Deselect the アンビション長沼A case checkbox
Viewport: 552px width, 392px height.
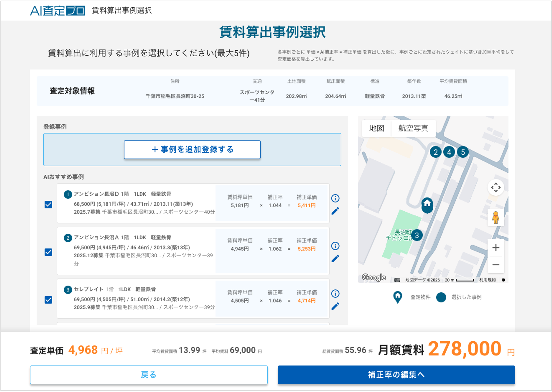click(x=48, y=252)
